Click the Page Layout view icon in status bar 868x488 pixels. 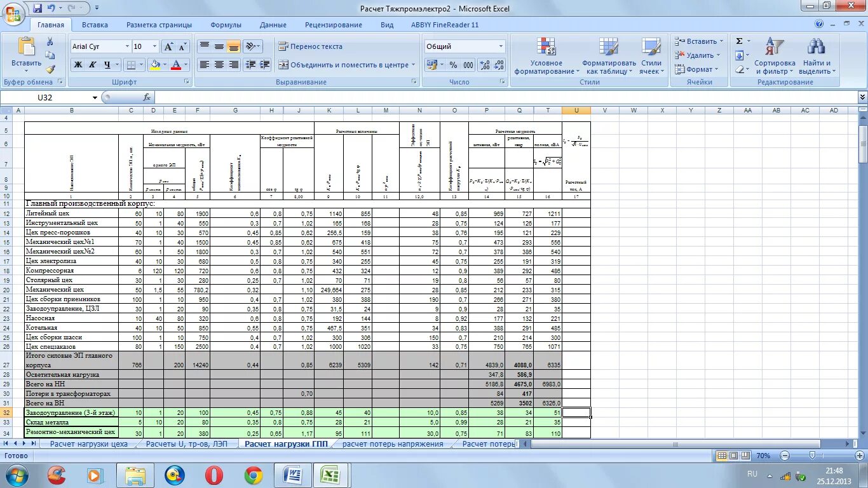coord(735,456)
